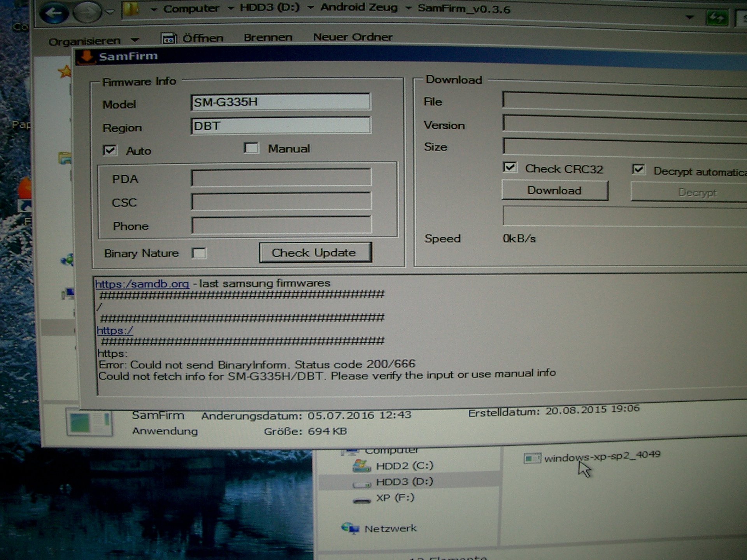
Task: Click 'Could not fetch info for SM-G335H/DBT' line
Action: click(x=327, y=375)
